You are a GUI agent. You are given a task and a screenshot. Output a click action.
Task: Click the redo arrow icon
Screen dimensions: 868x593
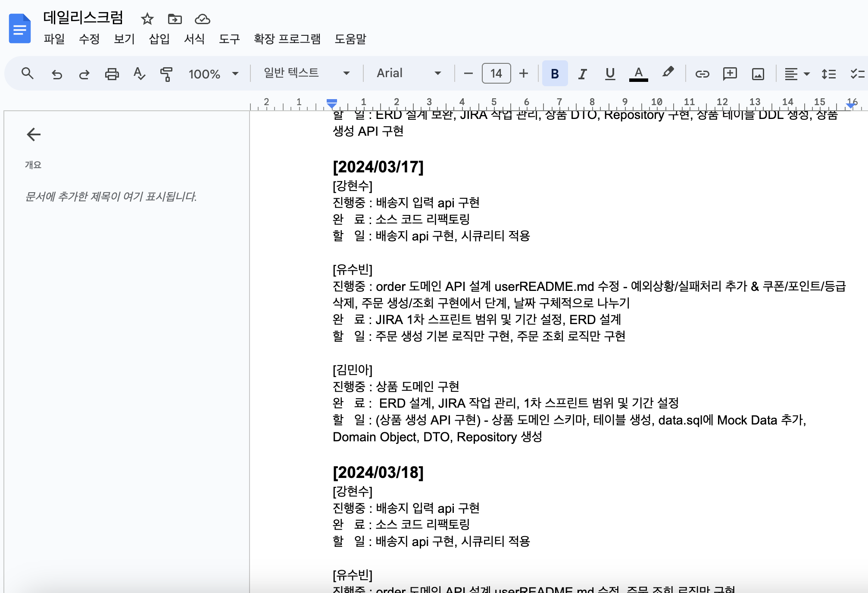(84, 74)
